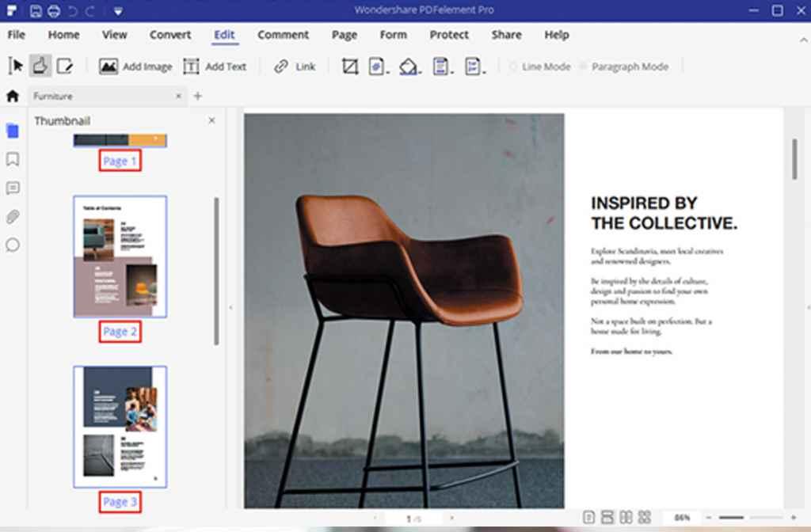This screenshot has width=811, height=532.
Task: Open the Header and Footer dropdown
Action: pos(442,66)
